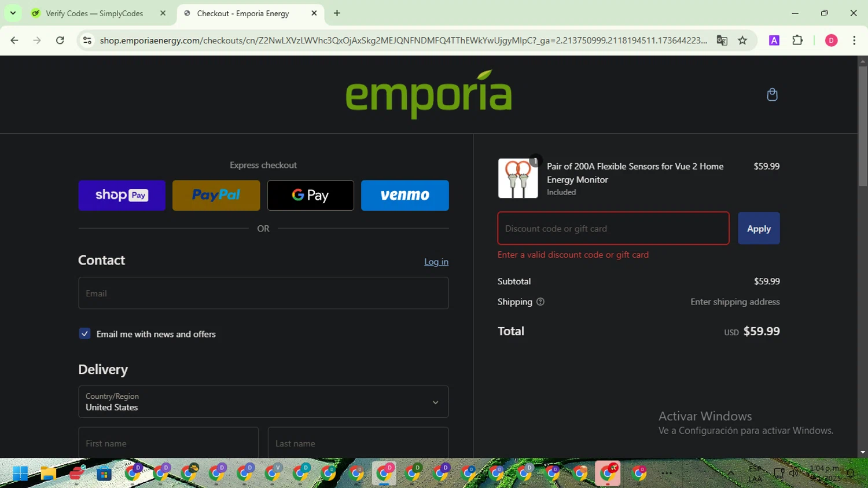
Task: Bookmark this page with the star icon
Action: point(742,40)
